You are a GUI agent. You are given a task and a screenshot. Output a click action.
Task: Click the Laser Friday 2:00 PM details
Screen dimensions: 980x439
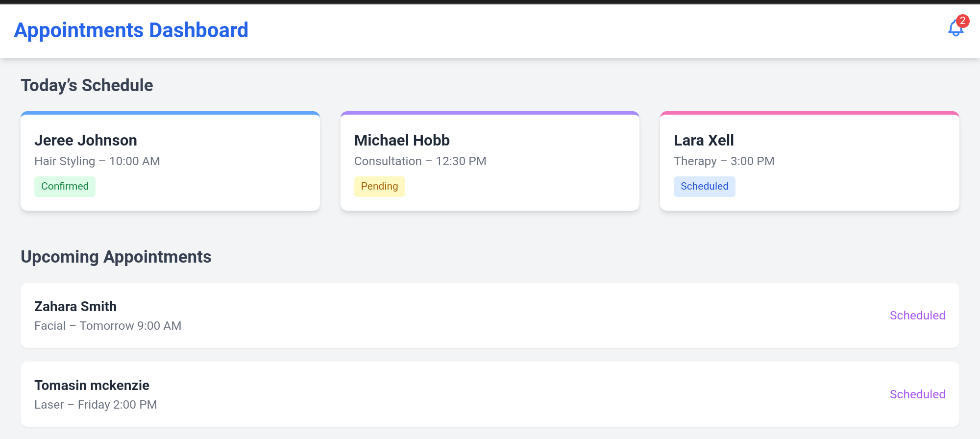pos(96,405)
